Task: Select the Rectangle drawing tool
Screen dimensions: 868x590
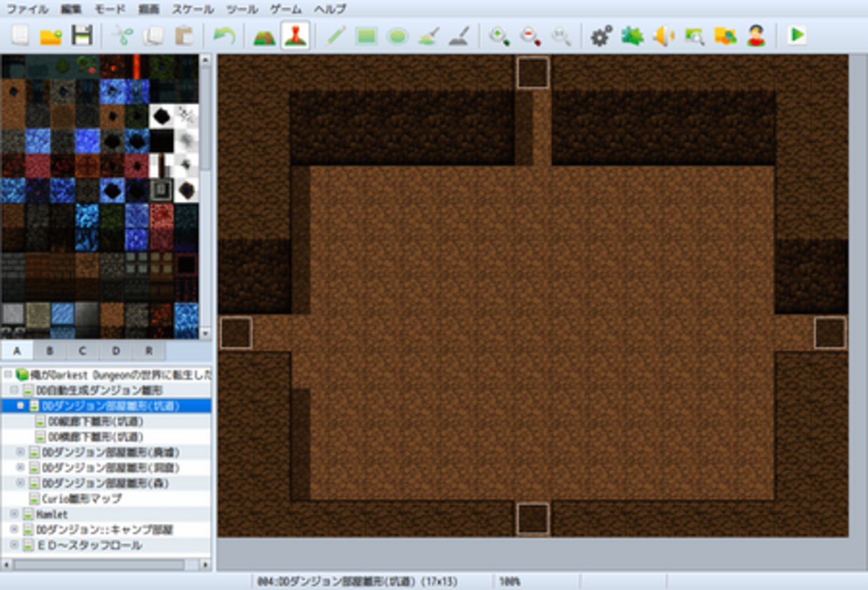Action: tap(367, 35)
